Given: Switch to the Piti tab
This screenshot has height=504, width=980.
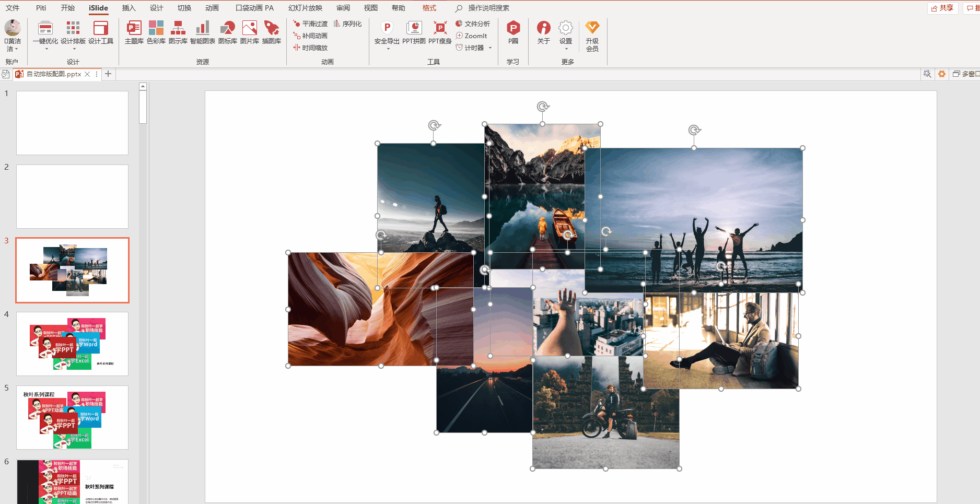Looking at the screenshot, I should tap(41, 8).
